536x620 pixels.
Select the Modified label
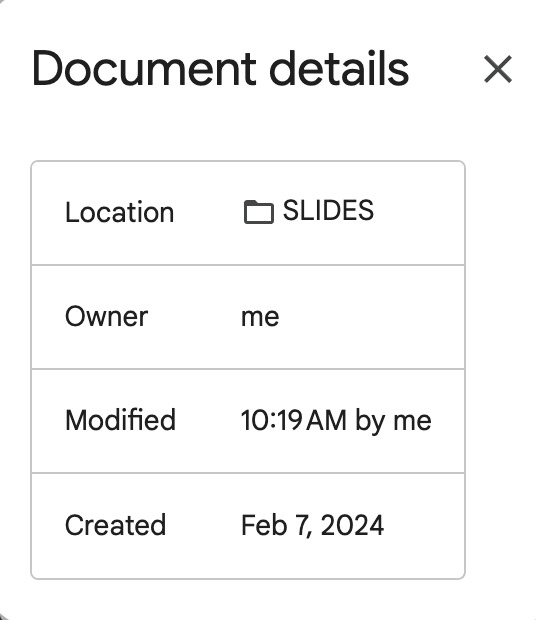(x=120, y=420)
